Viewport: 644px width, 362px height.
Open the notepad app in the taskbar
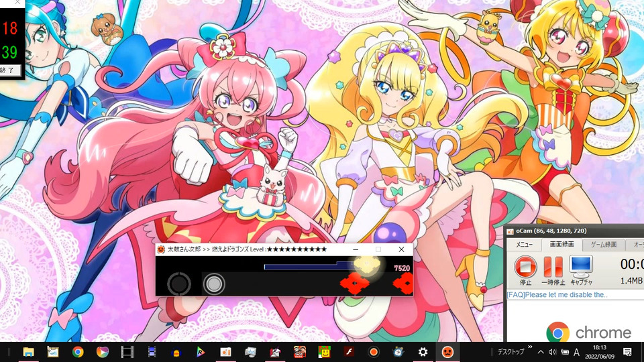[53, 352]
